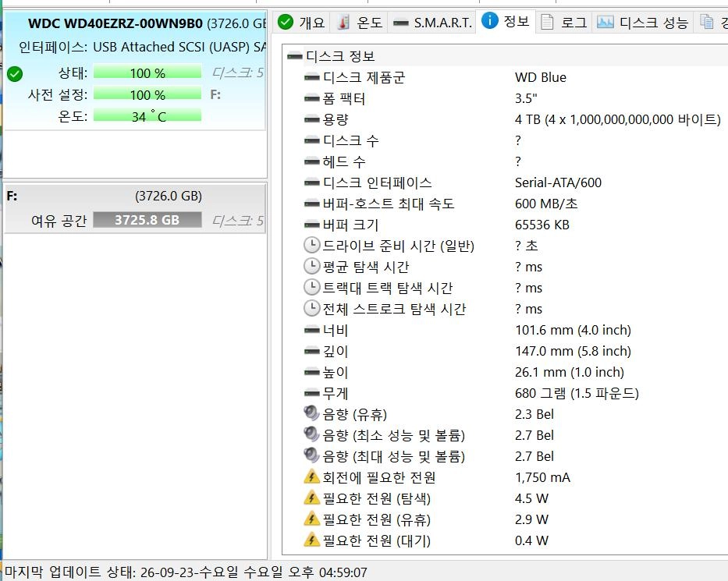Click the lightning icon next to 회전에 필요한 전원
Image resolution: width=728 pixels, height=581 pixels.
point(311,476)
